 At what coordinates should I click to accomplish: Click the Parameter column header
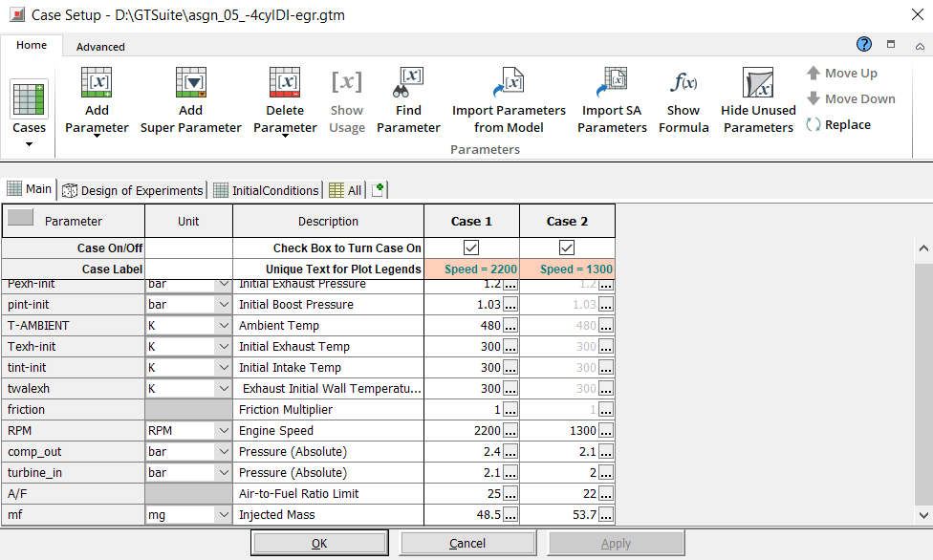(74, 222)
